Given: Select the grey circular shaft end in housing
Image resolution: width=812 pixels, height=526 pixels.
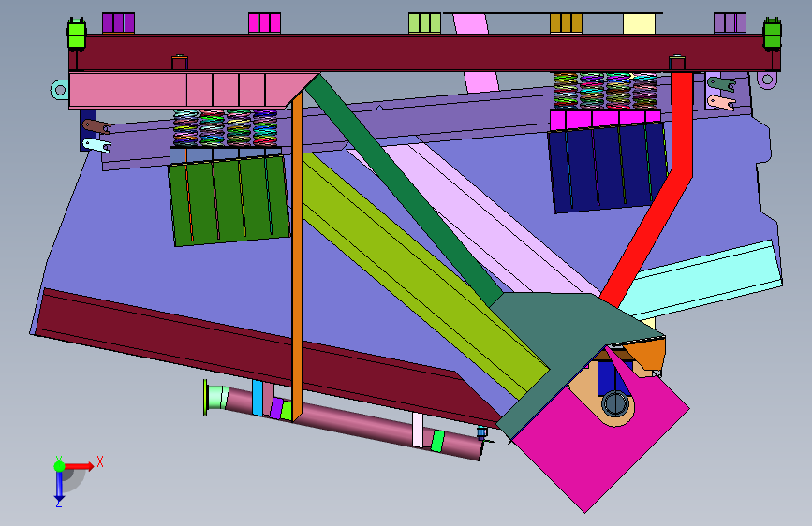Looking at the screenshot, I should point(614,403).
